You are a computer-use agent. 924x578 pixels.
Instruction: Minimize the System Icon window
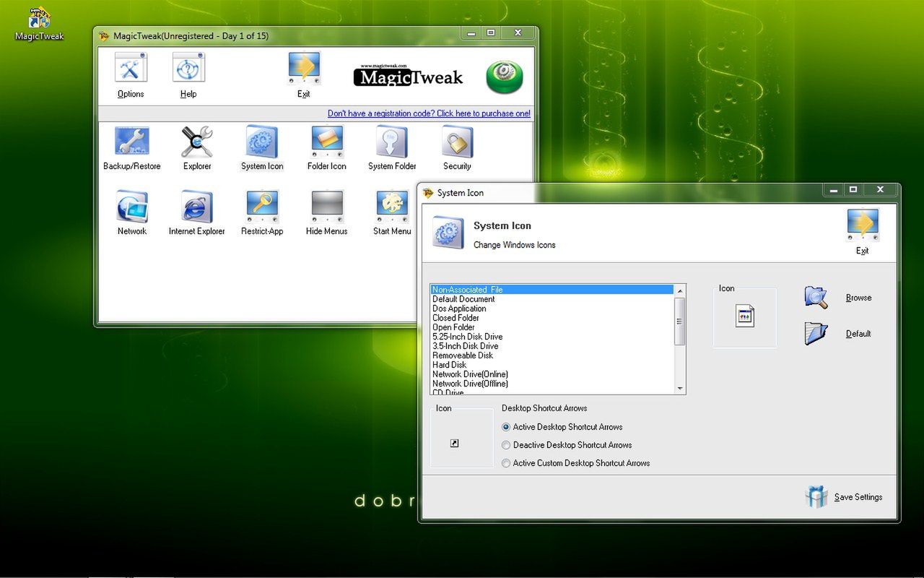pos(834,190)
